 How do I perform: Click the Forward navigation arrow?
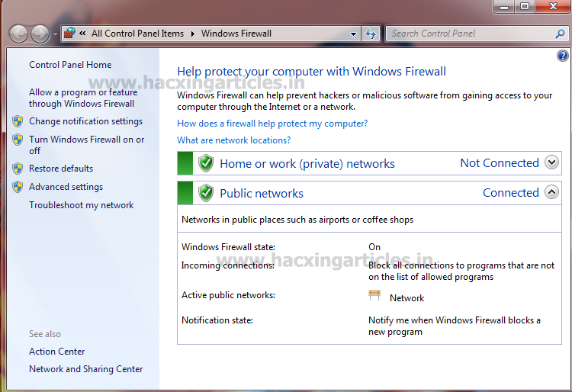[40, 34]
